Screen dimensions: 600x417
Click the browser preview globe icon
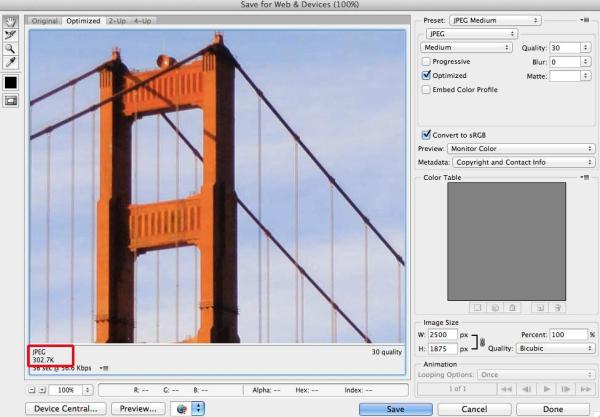pos(182,408)
